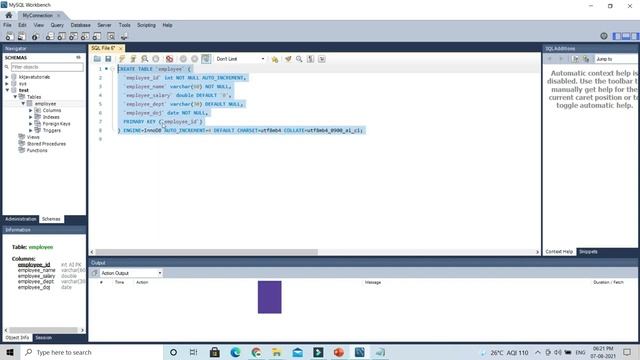Create new view icon in main toolbar

(73, 37)
